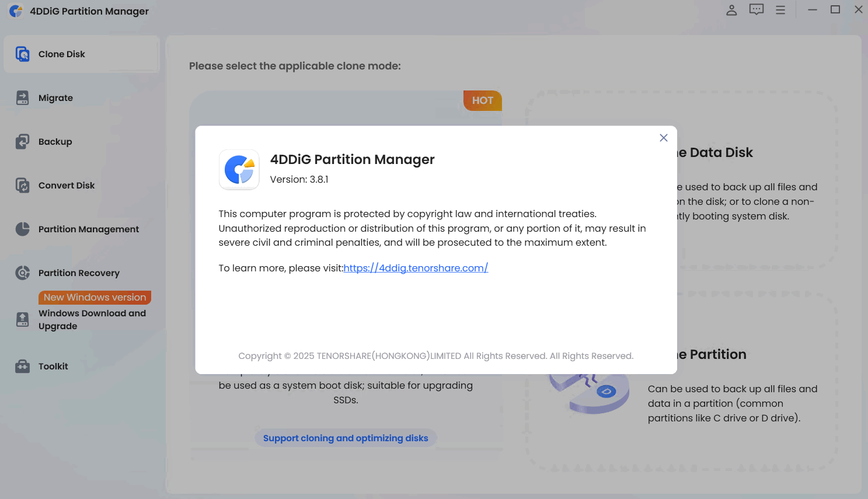The height and width of the screenshot is (499, 868).
Task: Click the Convert Disk sidebar icon
Action: coord(22,186)
